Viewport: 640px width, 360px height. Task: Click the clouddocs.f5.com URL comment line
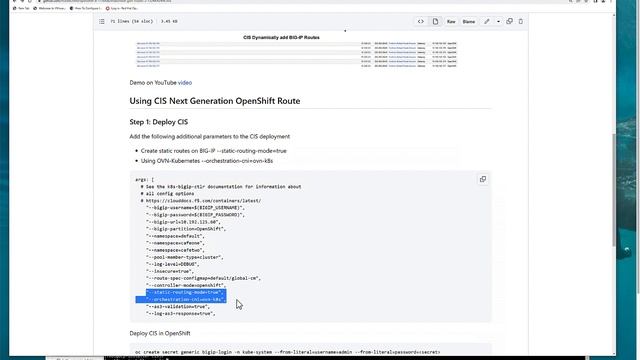[201, 200]
